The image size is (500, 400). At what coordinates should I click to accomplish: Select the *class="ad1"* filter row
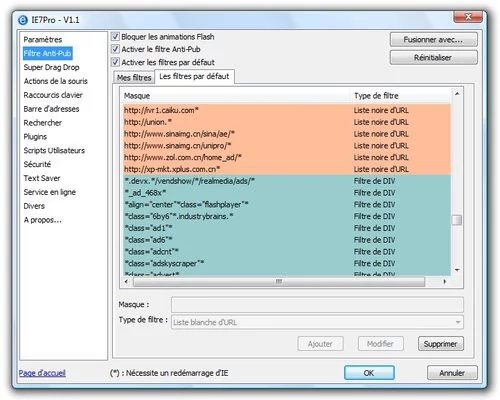coord(287,228)
